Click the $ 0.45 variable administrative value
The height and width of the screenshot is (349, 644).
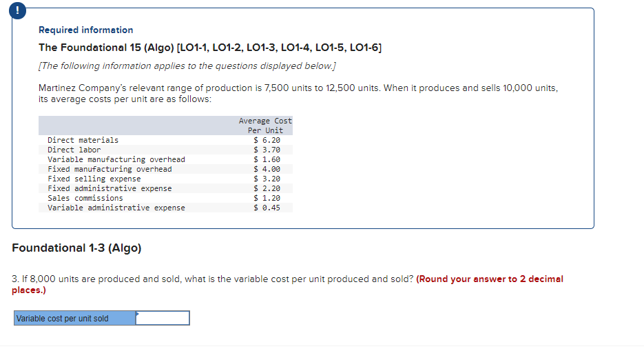[267, 208]
